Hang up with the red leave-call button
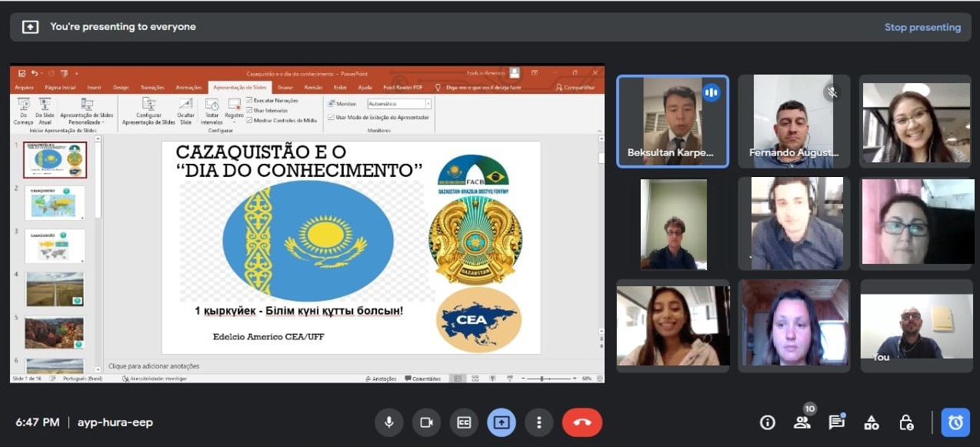The width and height of the screenshot is (980, 447). pyautogui.click(x=582, y=422)
